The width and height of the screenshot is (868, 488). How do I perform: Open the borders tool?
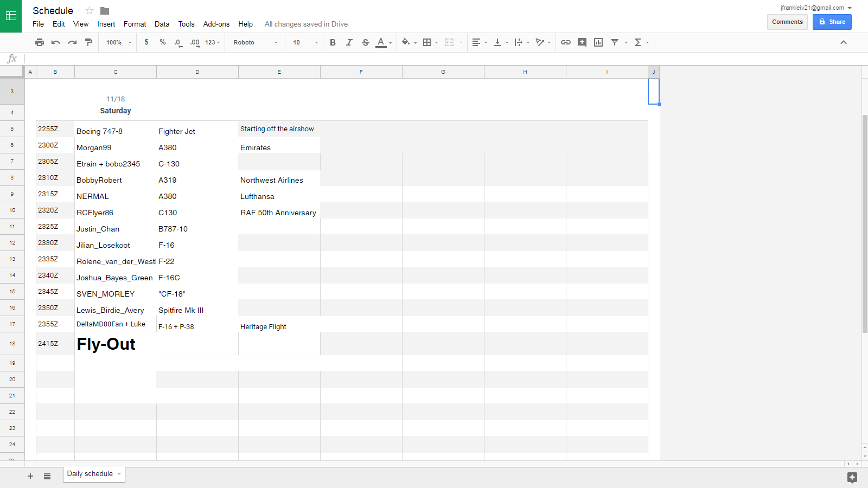click(427, 42)
